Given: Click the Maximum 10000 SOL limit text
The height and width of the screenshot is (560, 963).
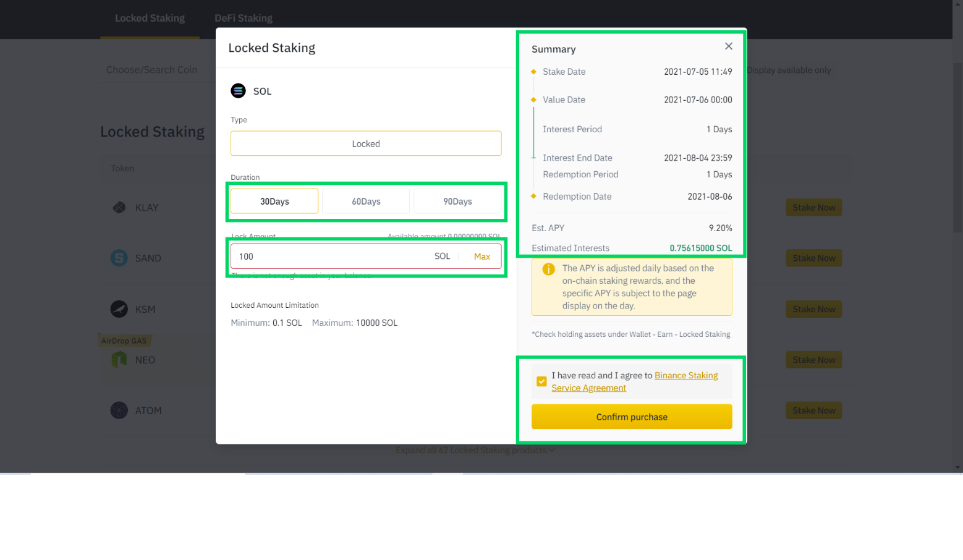Looking at the screenshot, I should [x=355, y=323].
